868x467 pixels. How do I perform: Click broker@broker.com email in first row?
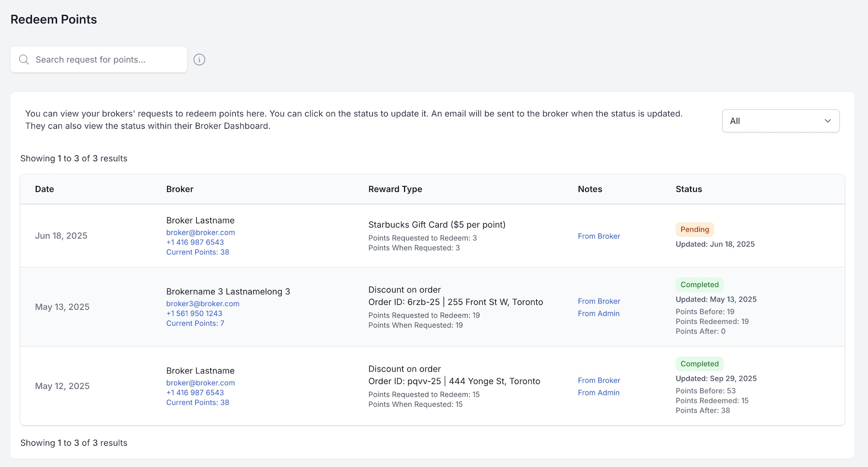(x=201, y=233)
